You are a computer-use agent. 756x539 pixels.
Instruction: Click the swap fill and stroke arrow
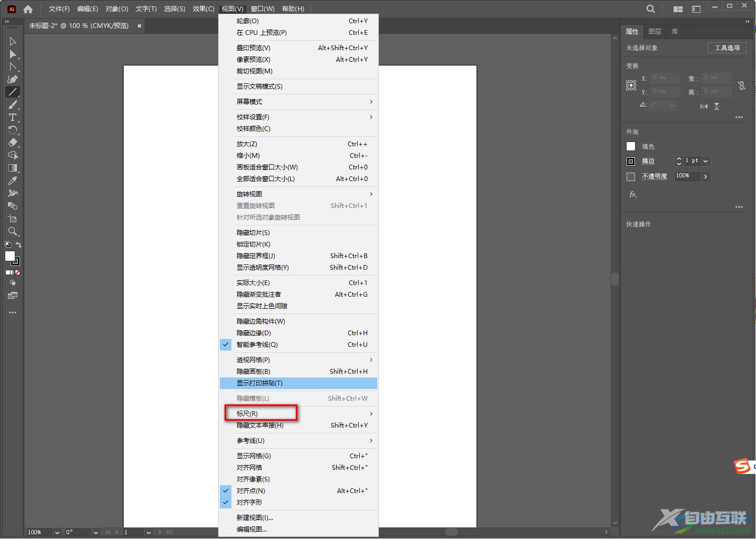coord(18,244)
